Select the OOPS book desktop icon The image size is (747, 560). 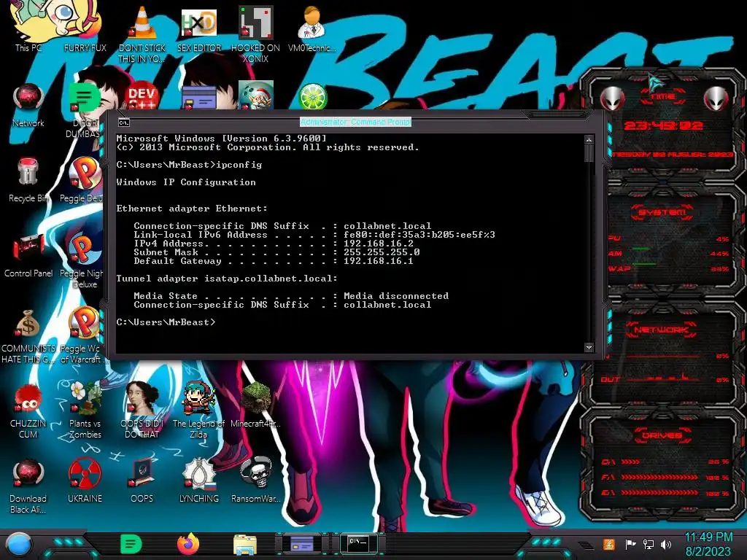point(142,480)
